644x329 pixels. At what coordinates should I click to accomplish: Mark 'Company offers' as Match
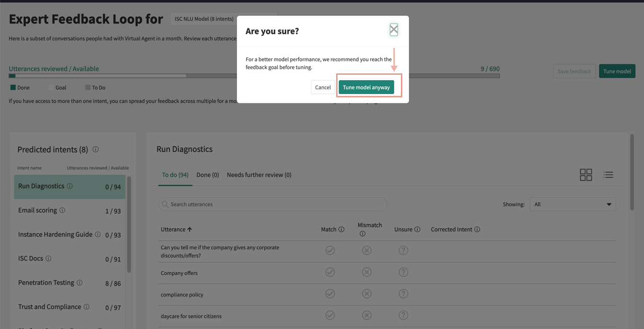click(x=330, y=272)
